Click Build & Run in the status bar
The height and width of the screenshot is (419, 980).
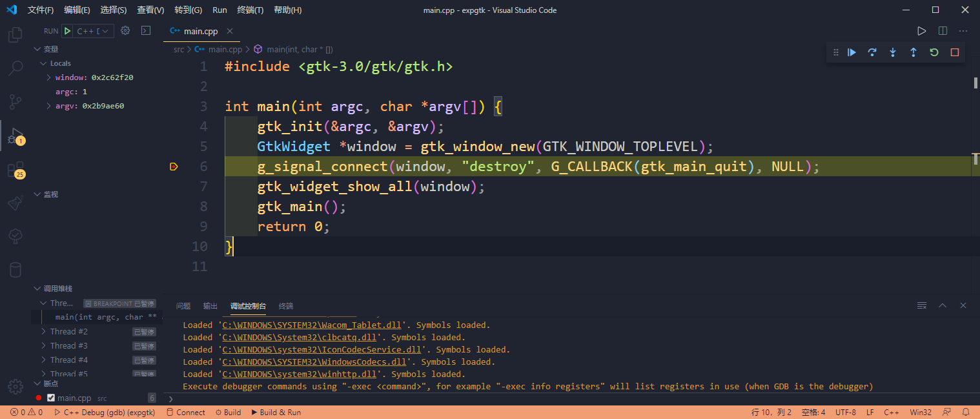click(x=276, y=412)
